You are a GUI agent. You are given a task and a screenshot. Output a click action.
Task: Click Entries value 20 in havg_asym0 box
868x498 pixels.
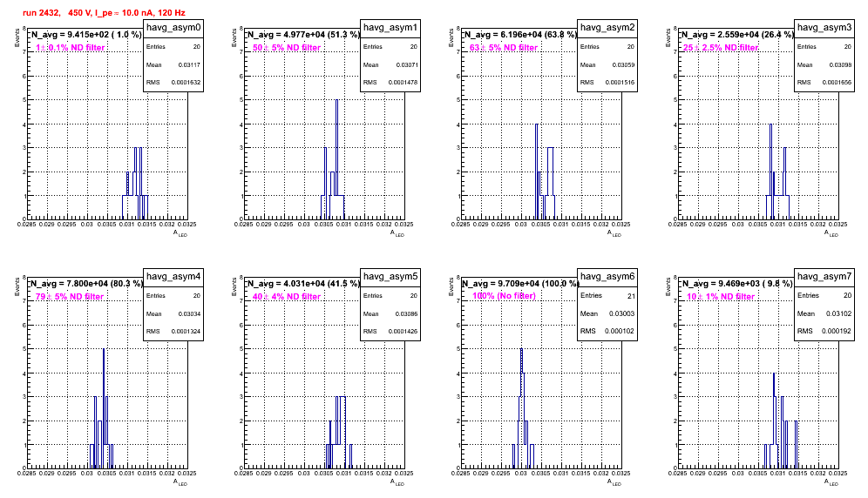[196, 47]
